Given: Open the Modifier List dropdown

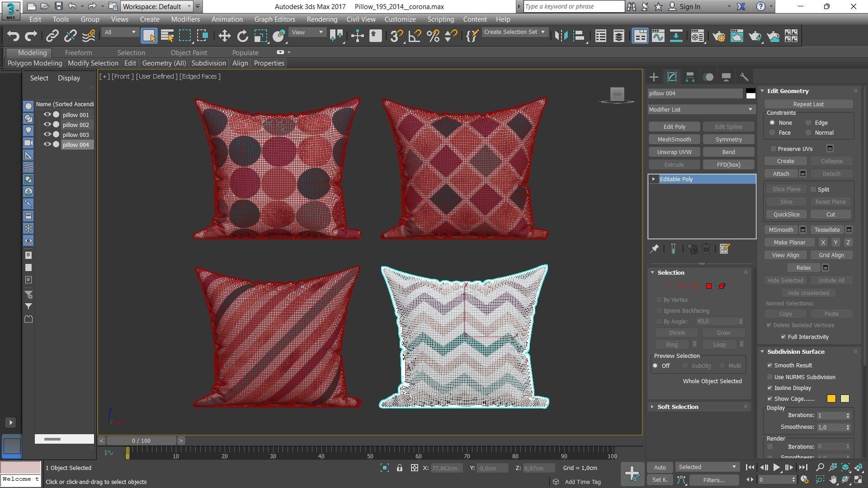Looking at the screenshot, I should pyautogui.click(x=701, y=109).
